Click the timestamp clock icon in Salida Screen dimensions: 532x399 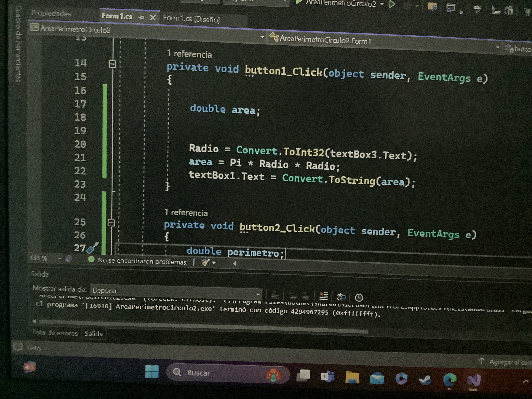pos(359,298)
